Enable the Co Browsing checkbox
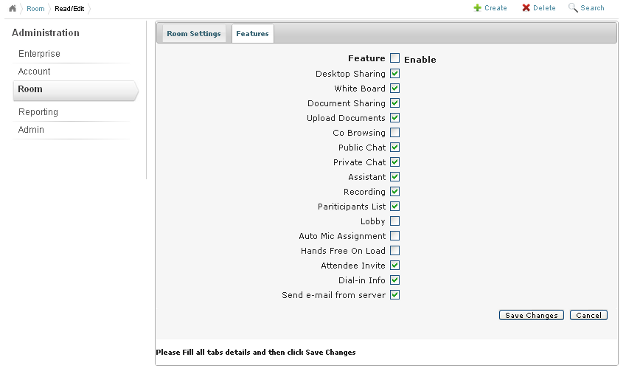This screenshot has height=374, width=626. 395,132
